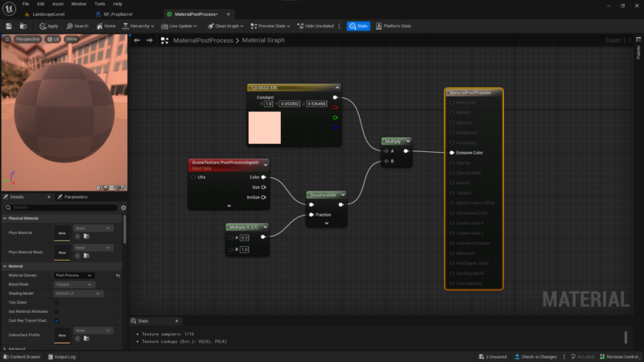This screenshot has width=644, height=362.
Task: Uncheck Cast Ray Traced Shadows checkbox
Action: [56, 320]
